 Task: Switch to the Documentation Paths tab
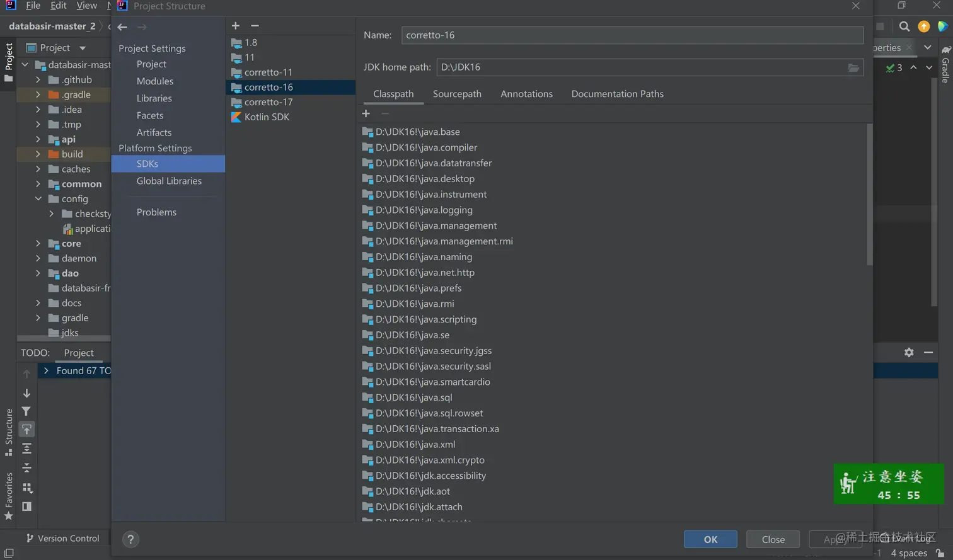click(617, 94)
